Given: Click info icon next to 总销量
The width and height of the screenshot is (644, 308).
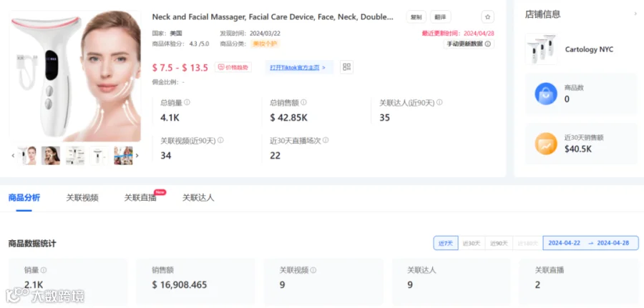Looking at the screenshot, I should coord(187,102).
